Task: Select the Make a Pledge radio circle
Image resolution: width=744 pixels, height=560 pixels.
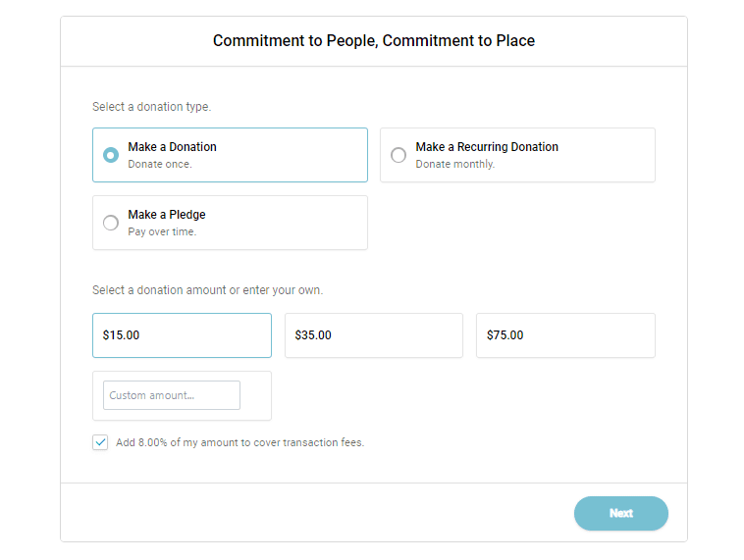Action: pyautogui.click(x=111, y=223)
